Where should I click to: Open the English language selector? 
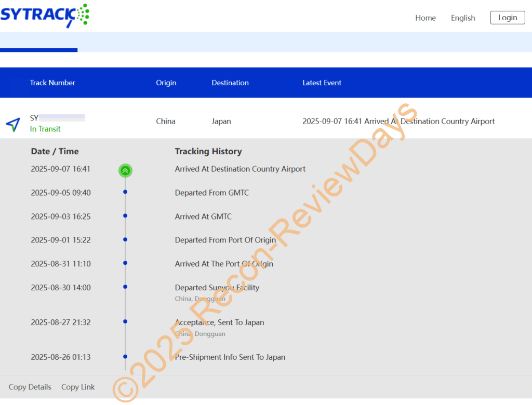pyautogui.click(x=462, y=18)
